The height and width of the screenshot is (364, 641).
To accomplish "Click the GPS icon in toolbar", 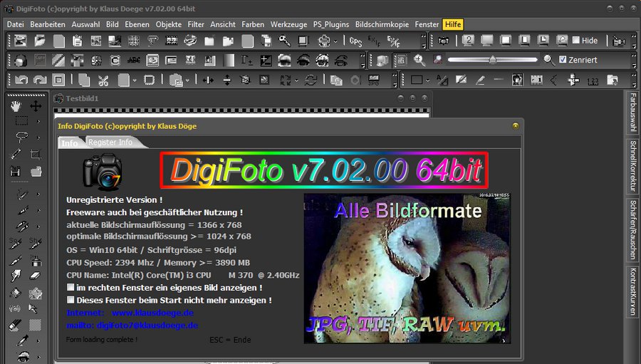I will 355,41.
